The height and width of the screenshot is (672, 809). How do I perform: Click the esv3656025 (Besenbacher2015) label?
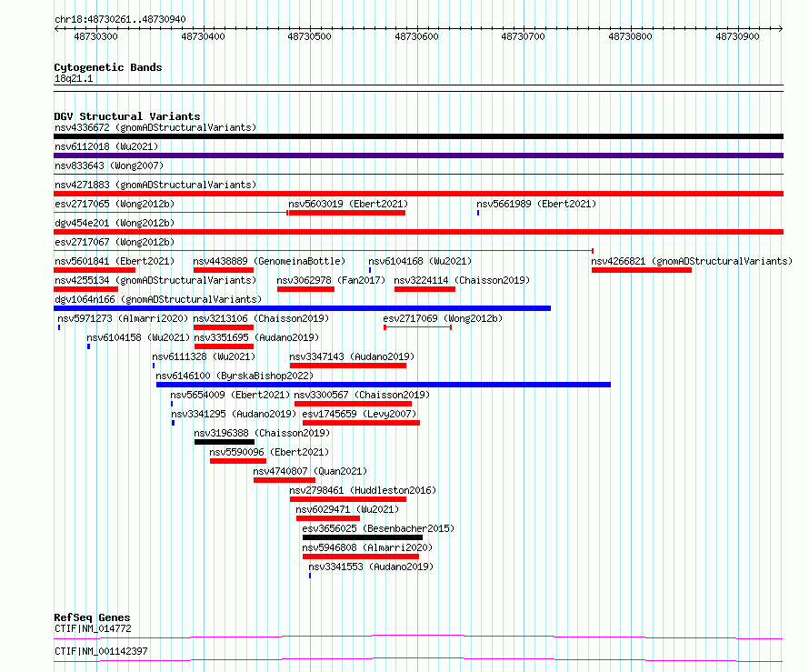pyautogui.click(x=378, y=528)
